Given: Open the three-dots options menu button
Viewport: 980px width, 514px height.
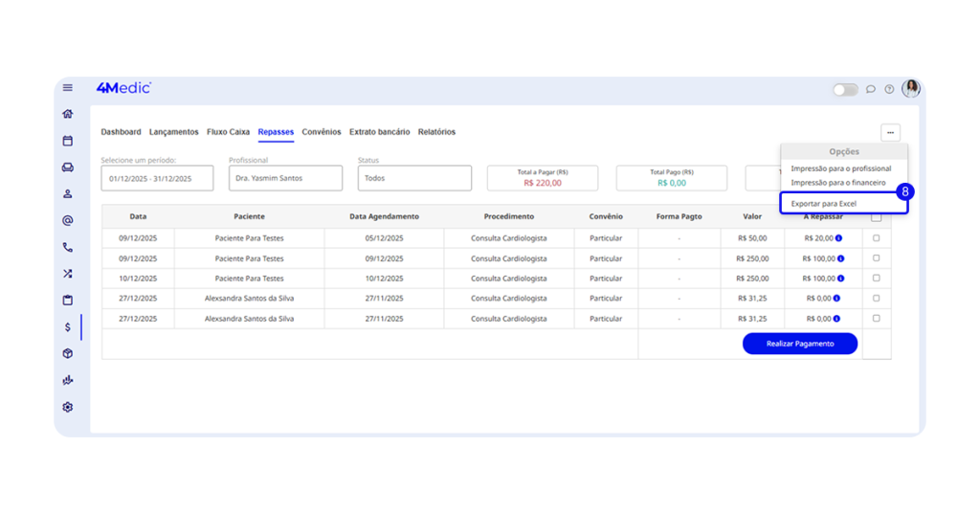Looking at the screenshot, I should [890, 133].
